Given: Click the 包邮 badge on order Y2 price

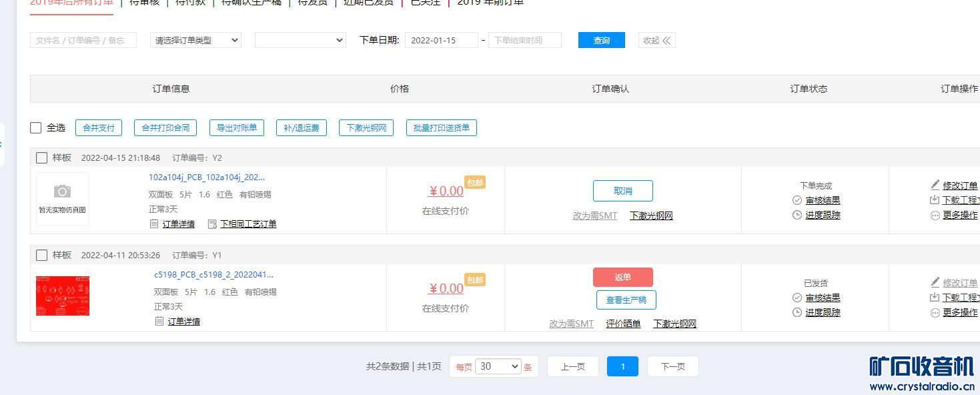Looking at the screenshot, I should (475, 182).
